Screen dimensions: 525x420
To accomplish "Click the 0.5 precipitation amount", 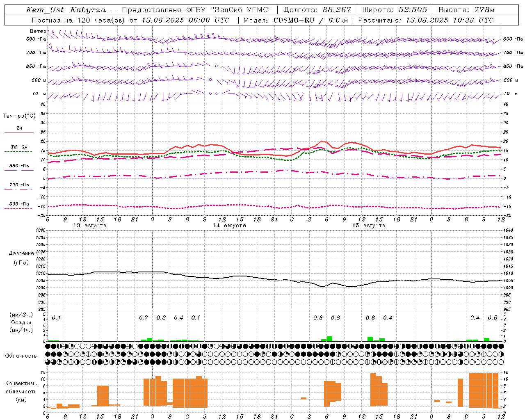I will (x=492, y=318).
